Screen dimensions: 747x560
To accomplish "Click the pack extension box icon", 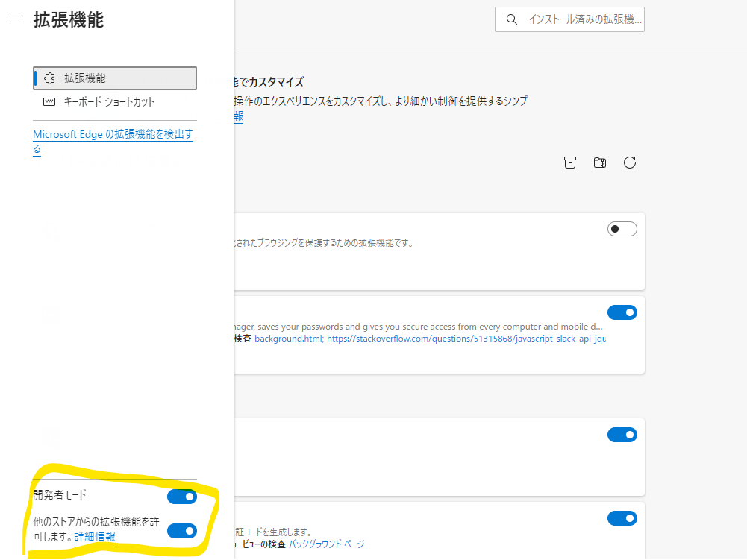I will click(570, 163).
